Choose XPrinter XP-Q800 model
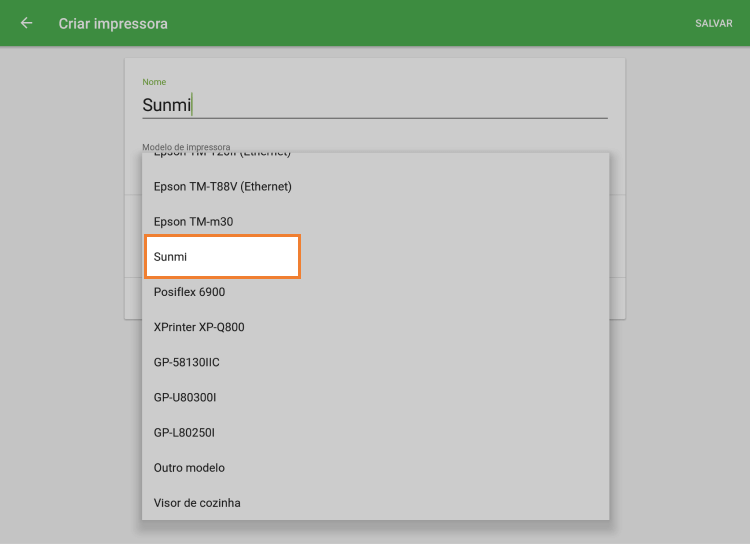750x544 pixels. (x=199, y=327)
